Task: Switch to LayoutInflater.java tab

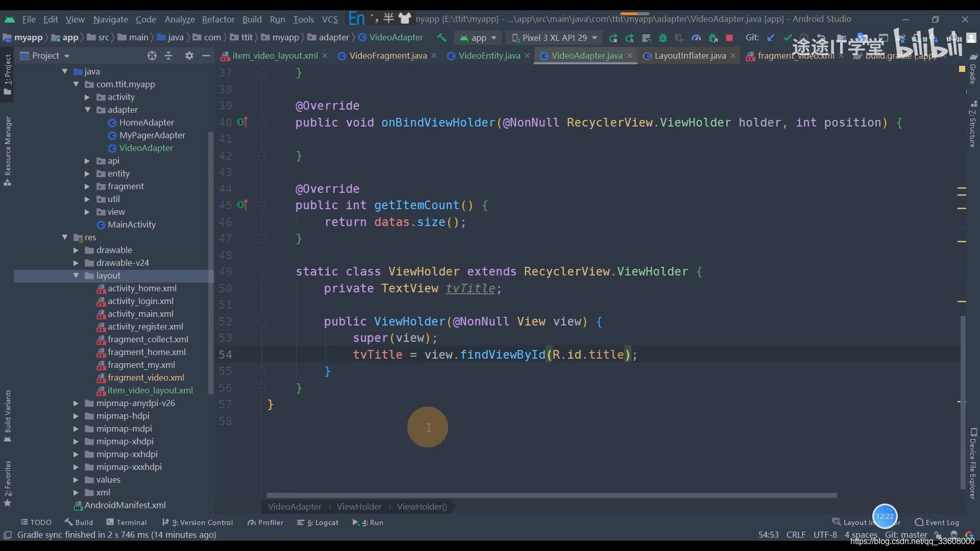Action: coord(690,56)
